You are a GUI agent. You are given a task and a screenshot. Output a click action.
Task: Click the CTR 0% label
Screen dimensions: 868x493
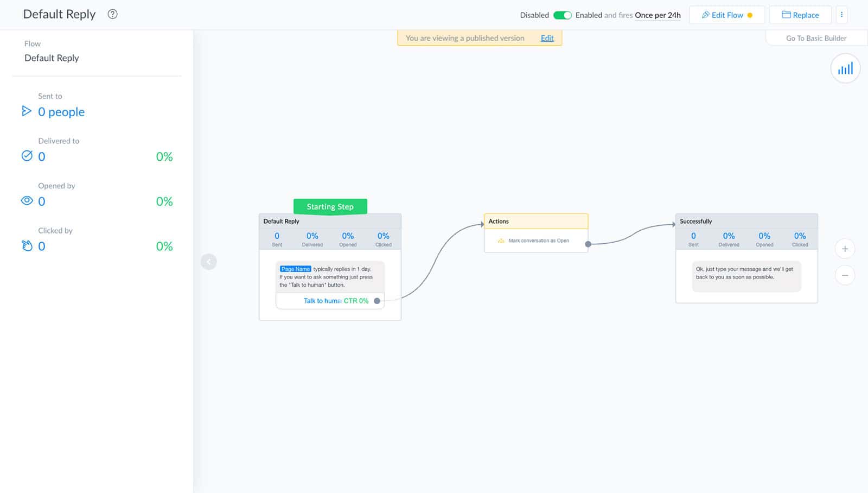[356, 301]
